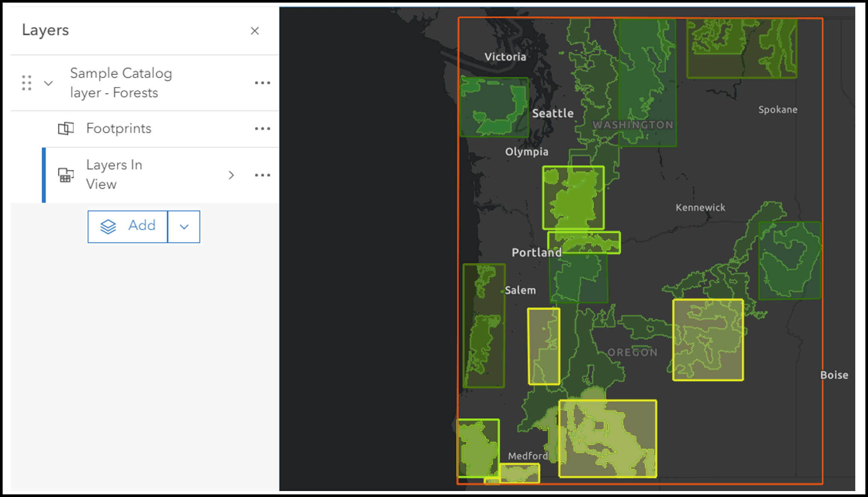
Task: Click the Footprints layer icon
Action: point(66,128)
